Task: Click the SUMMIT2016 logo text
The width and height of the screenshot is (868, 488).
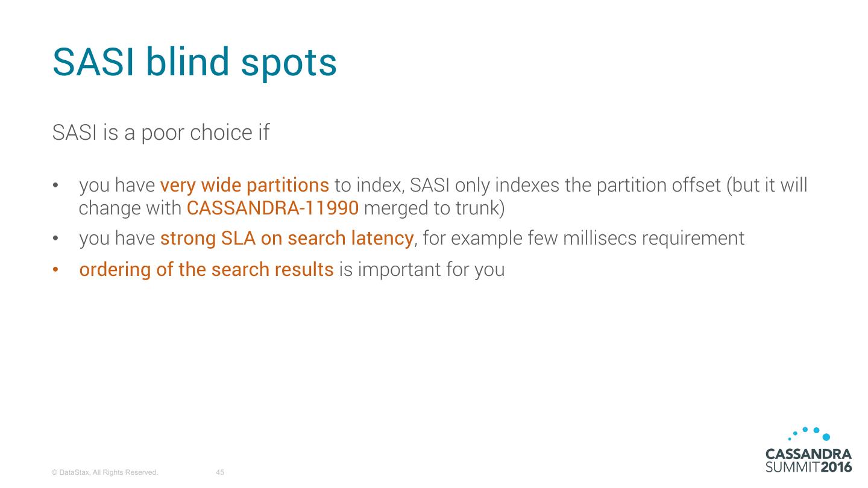Action: coord(808,468)
